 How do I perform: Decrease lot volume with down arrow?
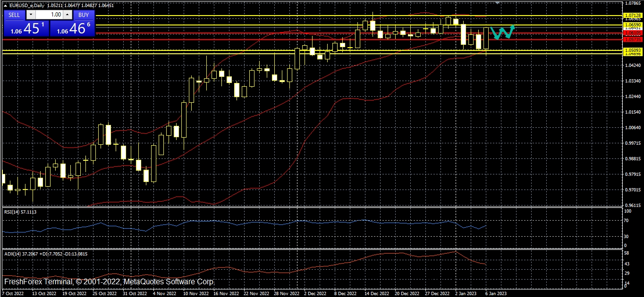coord(31,15)
